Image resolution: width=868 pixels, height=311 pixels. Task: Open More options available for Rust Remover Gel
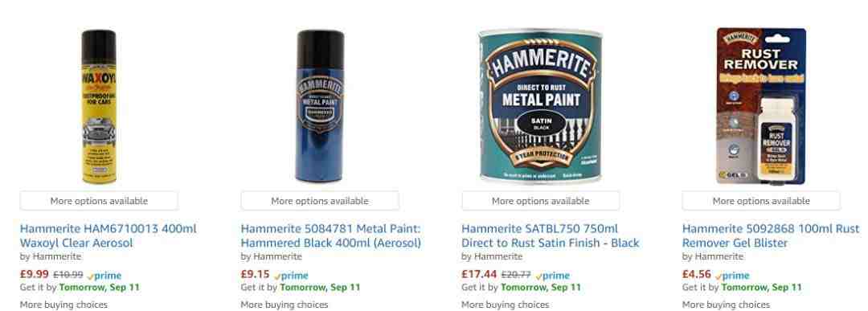(x=761, y=201)
